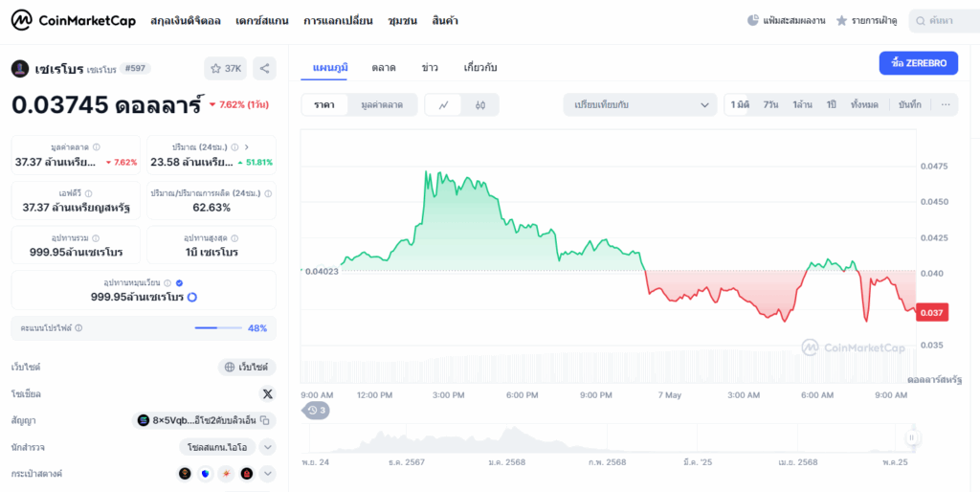Screen dimensions: 980x492
Task: Click the more options ellipsis on the chart toolbar
Action: point(947,104)
